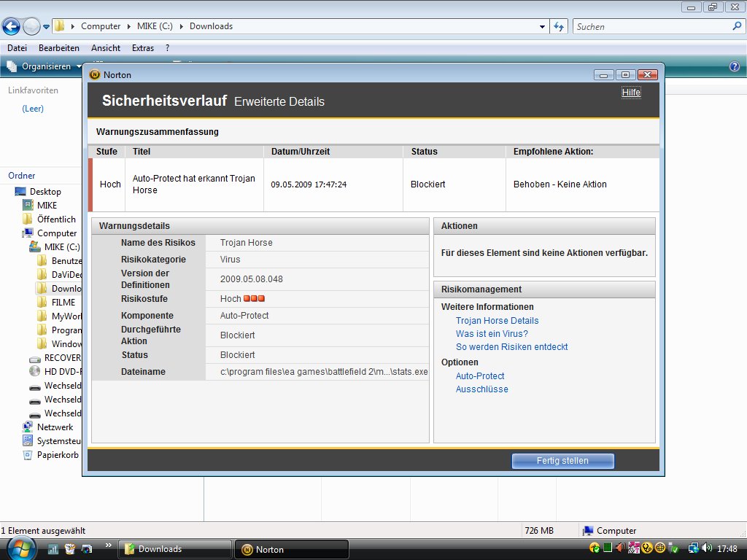Expand quick launch overflow chevron

[x=108, y=545]
